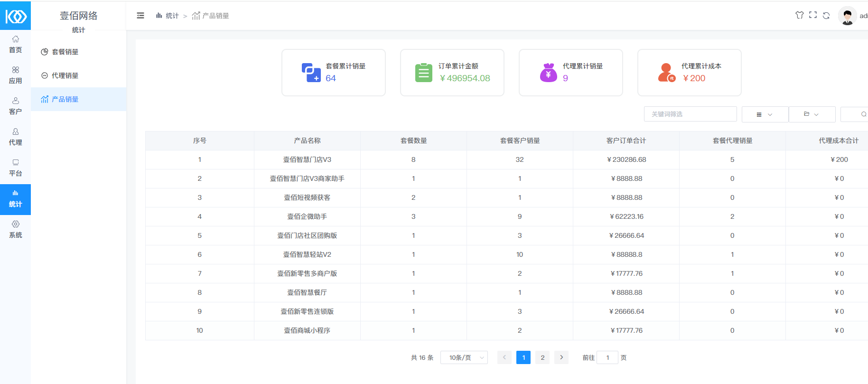Image resolution: width=868 pixels, height=384 pixels.
Task: Click 共 16 条 total count text
Action: coord(422,357)
